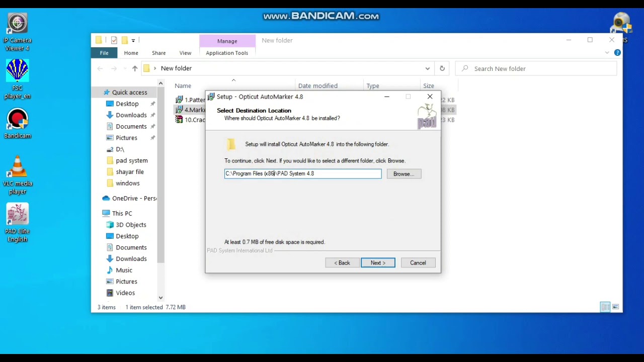
Task: Open Downloads under This PC
Action: (x=131, y=259)
